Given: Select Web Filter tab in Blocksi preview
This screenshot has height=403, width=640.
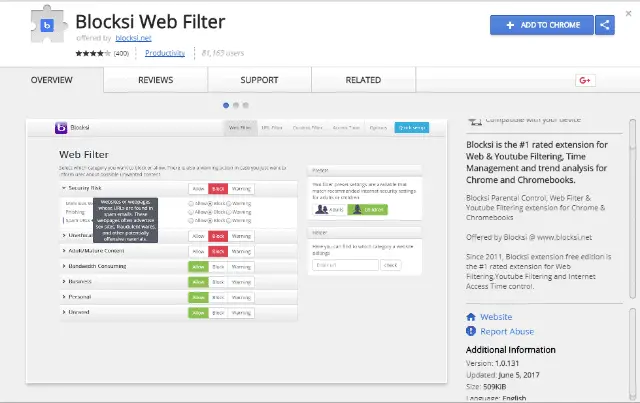Looking at the screenshot, I should (x=240, y=128).
